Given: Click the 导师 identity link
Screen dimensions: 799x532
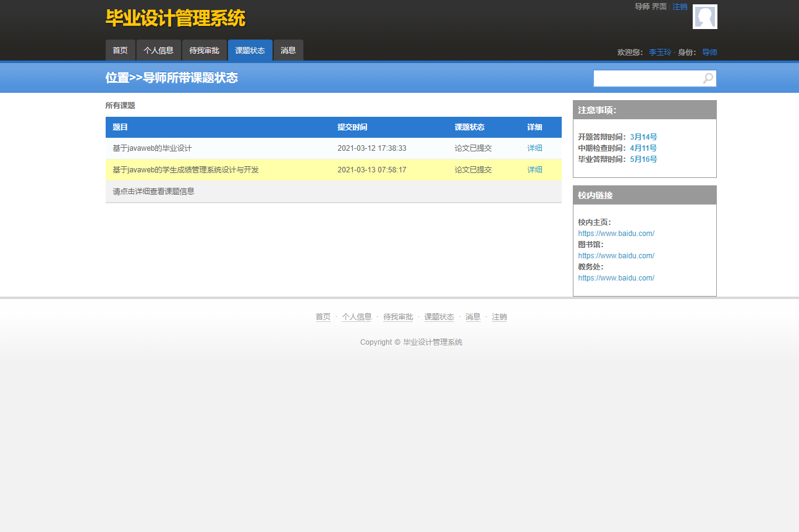Looking at the screenshot, I should tap(709, 53).
